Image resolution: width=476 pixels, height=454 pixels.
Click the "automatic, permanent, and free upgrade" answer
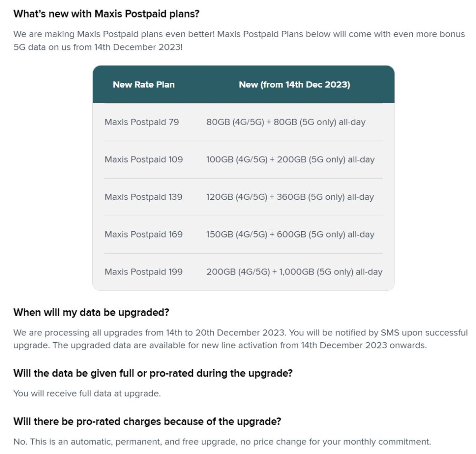pyautogui.click(x=222, y=442)
